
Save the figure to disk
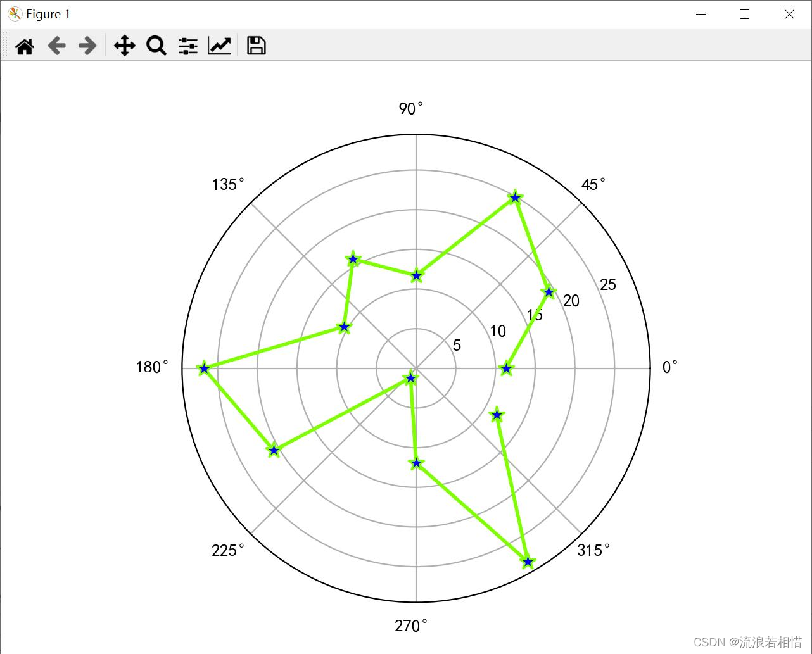255,45
